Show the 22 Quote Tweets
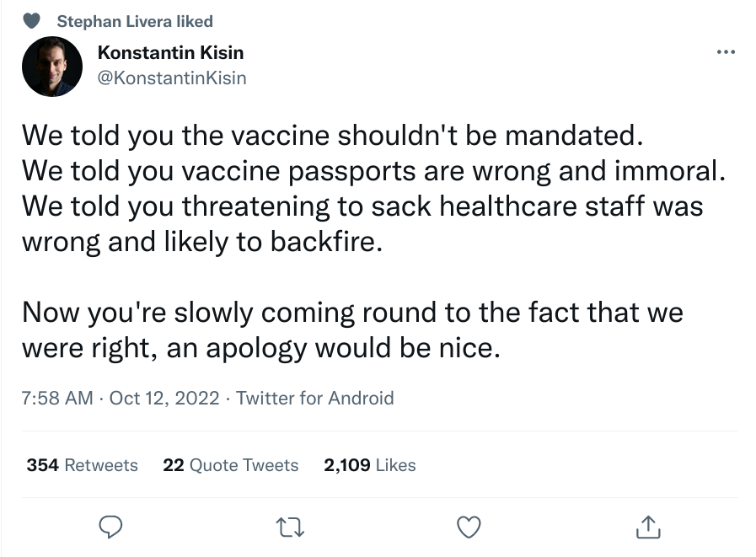This screenshot has width=756, height=557. point(231,464)
